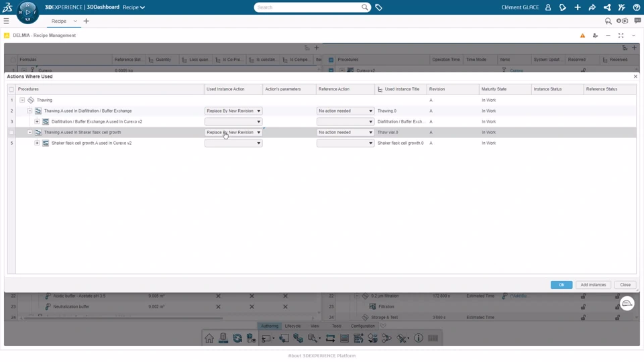Tick checkbox of Thawing.A used in Shaker flask row
This screenshot has width=644, height=362.
click(x=11, y=133)
